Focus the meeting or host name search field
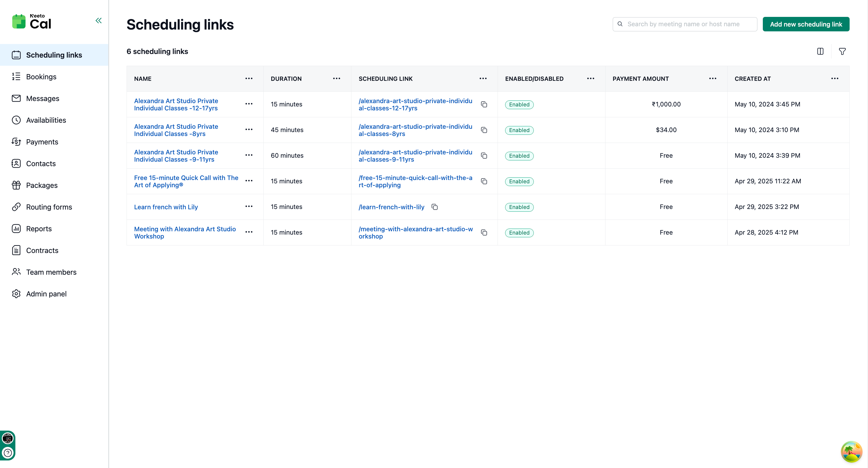 click(x=687, y=24)
